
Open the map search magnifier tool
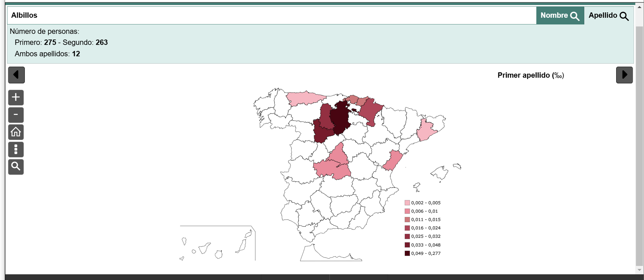coord(16,167)
